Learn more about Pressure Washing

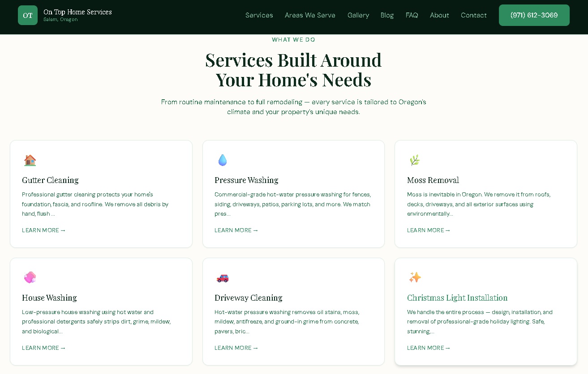pos(236,230)
